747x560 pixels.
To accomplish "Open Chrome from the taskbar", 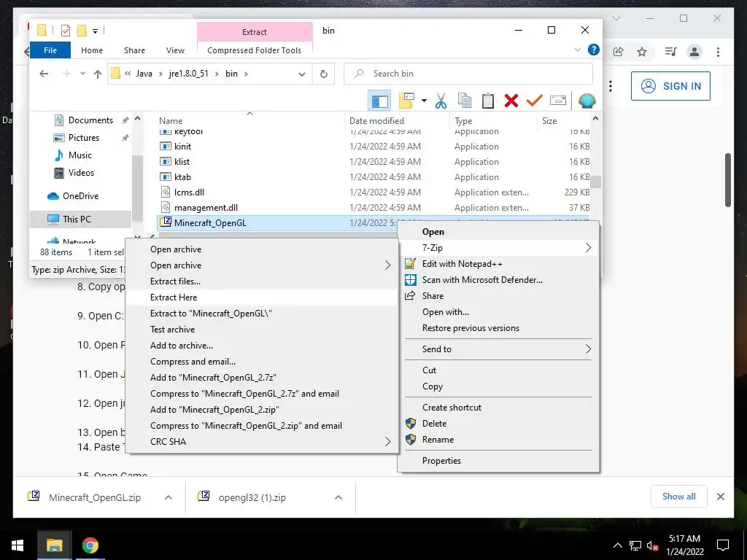I will 90,545.
